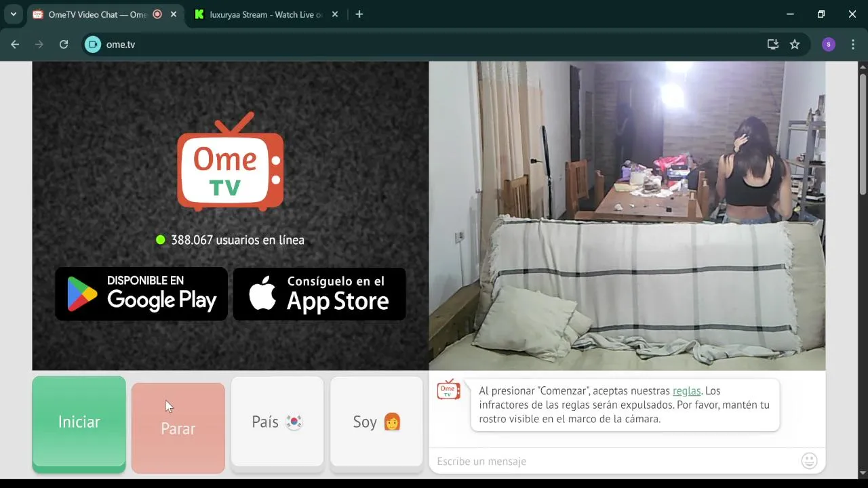
Task: Switch to the OmeTV Video Chat tab
Action: [97, 14]
